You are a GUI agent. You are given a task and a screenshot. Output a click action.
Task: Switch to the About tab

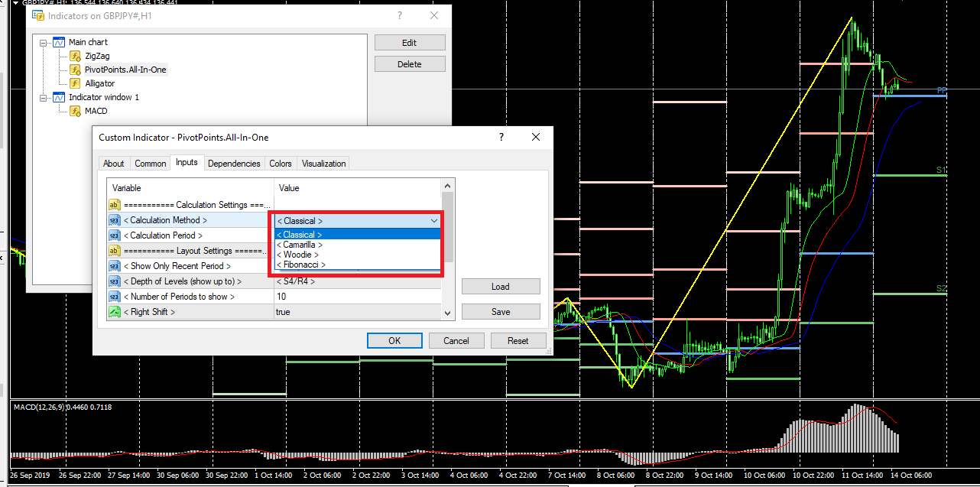tap(114, 163)
